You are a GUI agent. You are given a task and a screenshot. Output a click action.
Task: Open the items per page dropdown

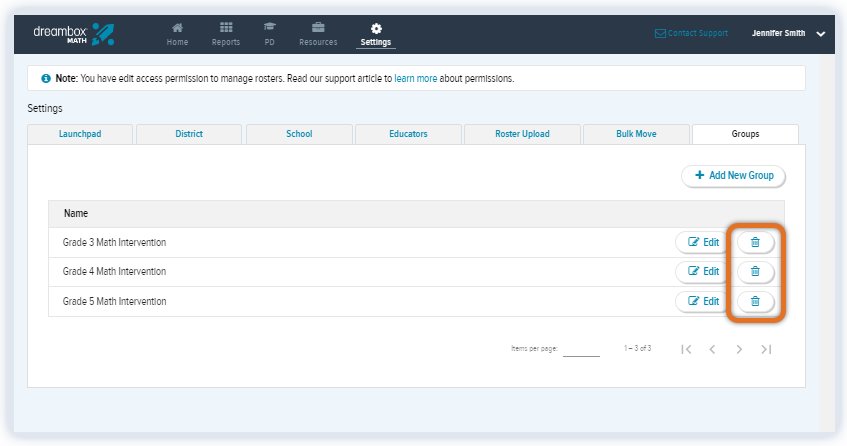tap(580, 349)
